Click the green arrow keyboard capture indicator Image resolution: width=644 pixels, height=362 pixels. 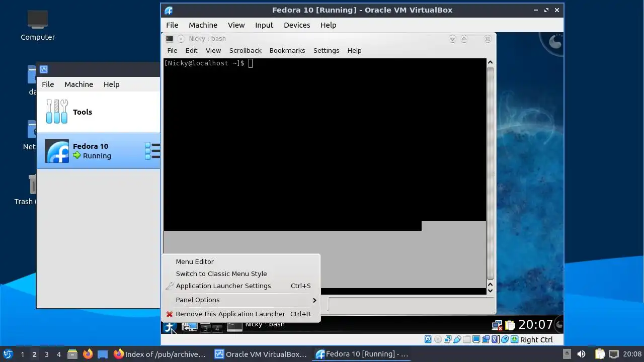pyautogui.click(x=514, y=339)
